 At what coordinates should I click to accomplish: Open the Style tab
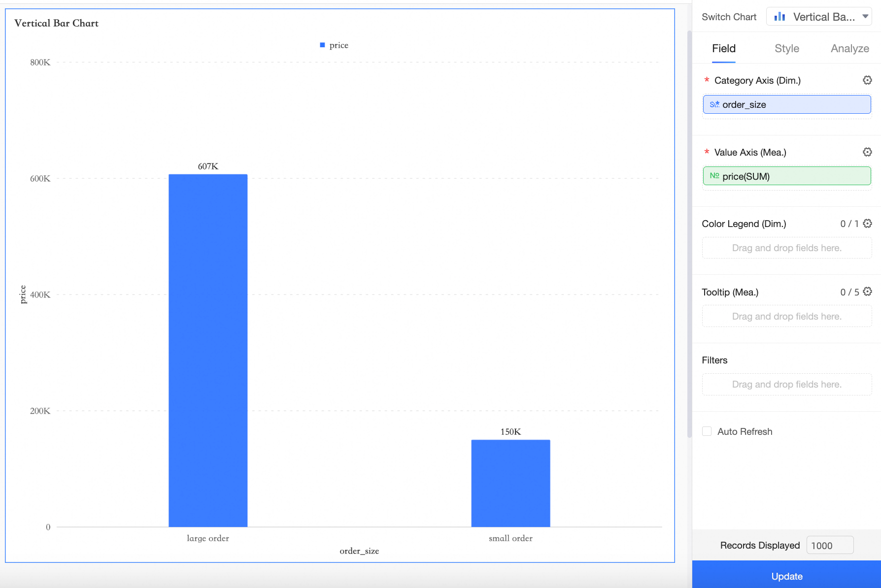pos(786,48)
